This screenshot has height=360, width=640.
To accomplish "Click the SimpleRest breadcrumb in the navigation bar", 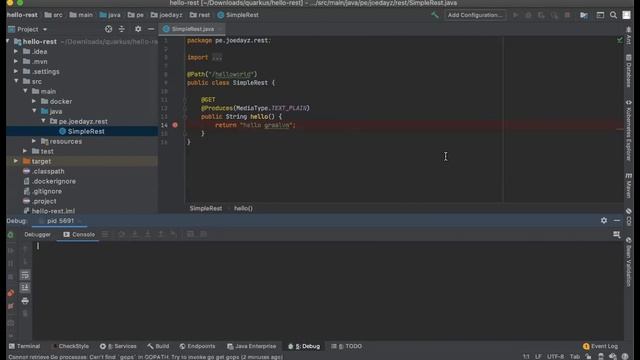I will [238, 15].
